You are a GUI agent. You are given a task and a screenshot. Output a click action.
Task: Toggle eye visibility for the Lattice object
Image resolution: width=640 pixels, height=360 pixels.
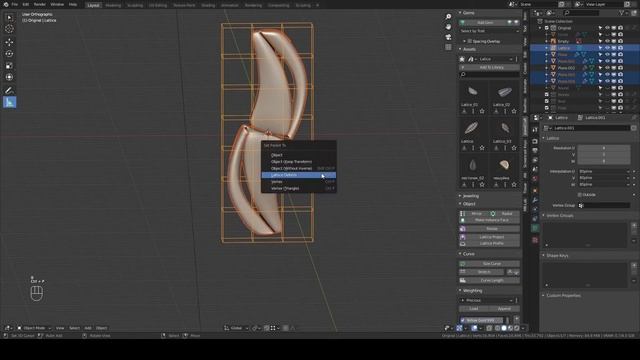tap(607, 48)
